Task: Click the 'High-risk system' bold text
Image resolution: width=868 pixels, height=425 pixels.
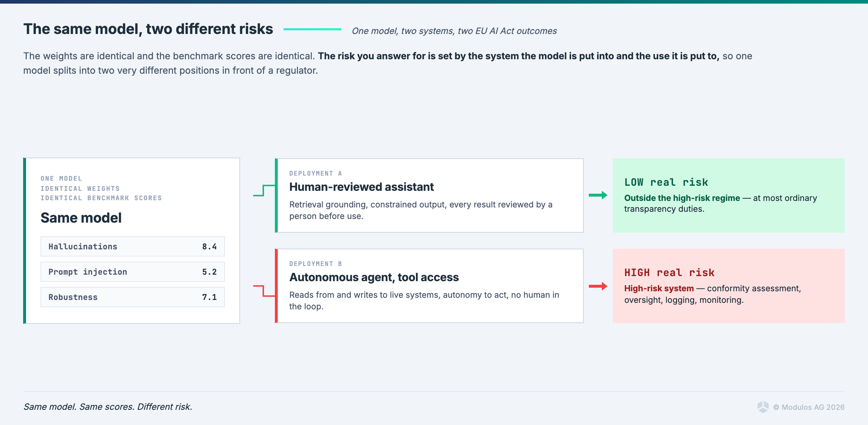Action: point(659,288)
